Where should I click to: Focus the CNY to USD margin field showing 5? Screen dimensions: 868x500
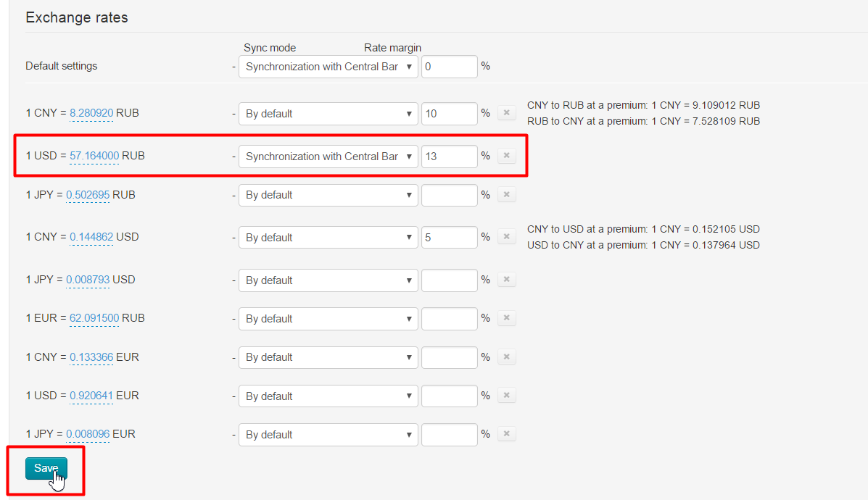tap(450, 237)
